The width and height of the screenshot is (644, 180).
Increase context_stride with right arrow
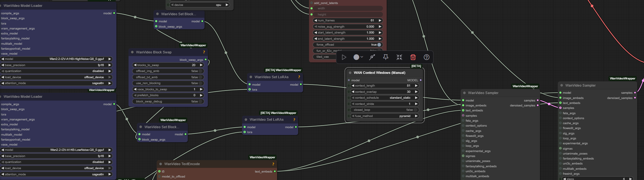tap(416, 104)
